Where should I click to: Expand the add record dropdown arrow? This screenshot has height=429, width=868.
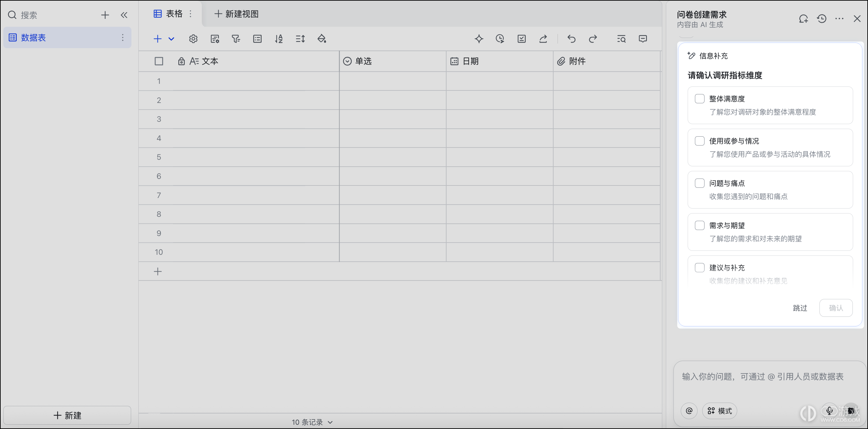pyautogui.click(x=171, y=39)
